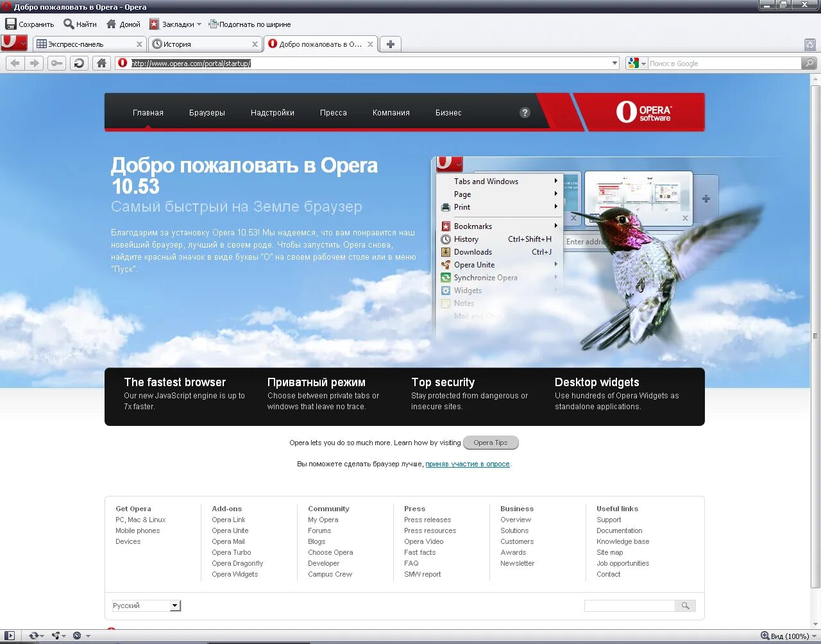Screen dimensions: 821x644
Task: Open a new tab with plus button
Action: pos(390,44)
